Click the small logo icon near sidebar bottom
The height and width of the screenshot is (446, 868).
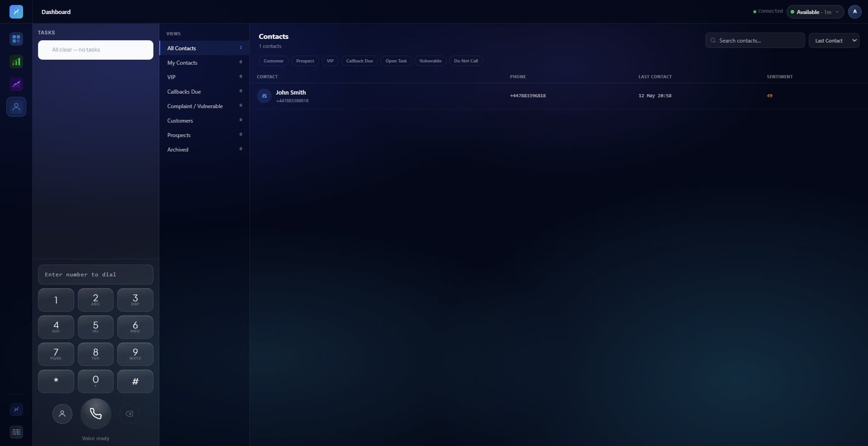[16, 409]
